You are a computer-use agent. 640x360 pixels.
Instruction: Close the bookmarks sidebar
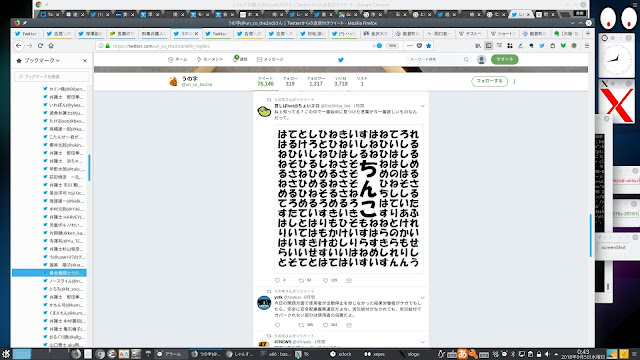(85, 60)
